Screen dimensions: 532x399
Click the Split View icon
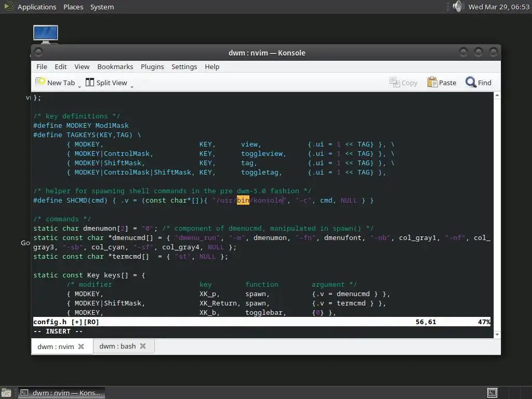tap(89, 82)
